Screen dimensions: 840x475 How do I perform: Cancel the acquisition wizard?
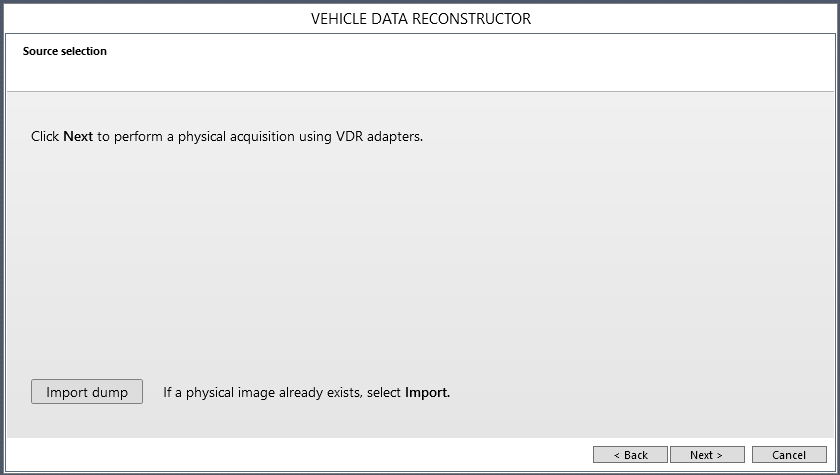click(x=789, y=455)
